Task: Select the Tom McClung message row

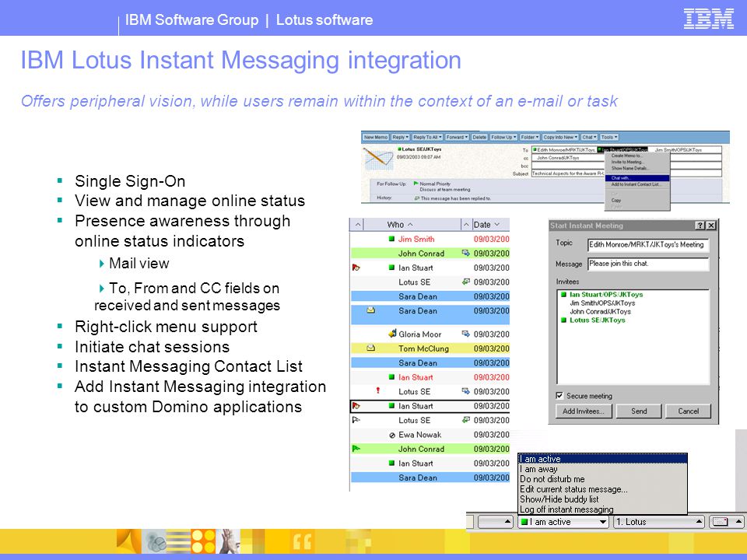Action: (x=430, y=348)
